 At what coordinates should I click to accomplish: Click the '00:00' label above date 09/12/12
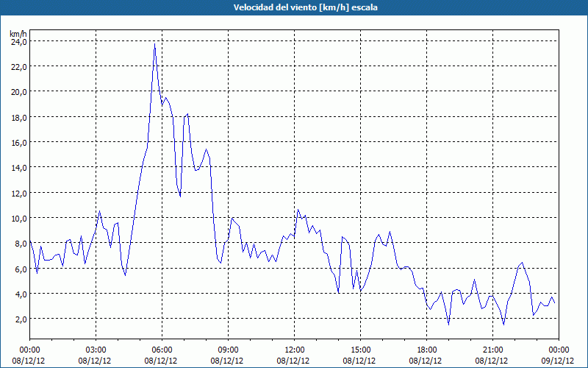pyautogui.click(x=559, y=350)
